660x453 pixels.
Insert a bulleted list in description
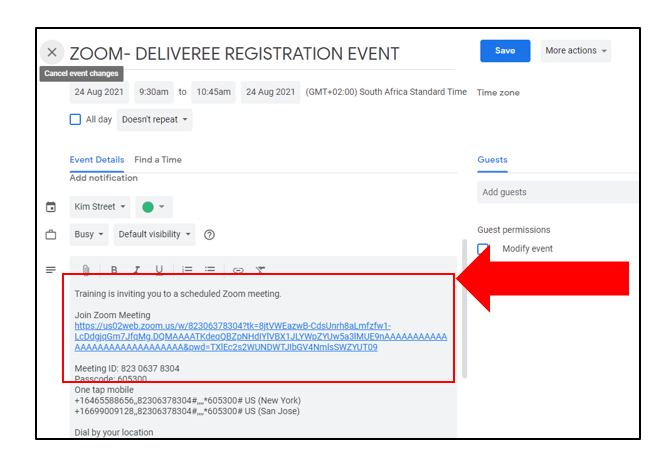(x=210, y=270)
